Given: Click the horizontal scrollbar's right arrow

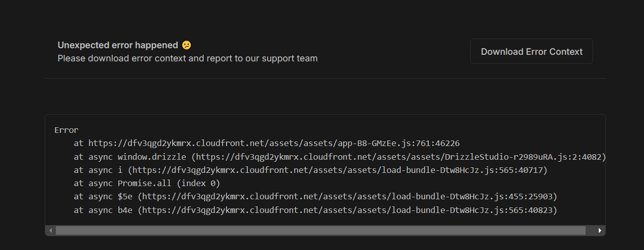Looking at the screenshot, I should (600, 231).
